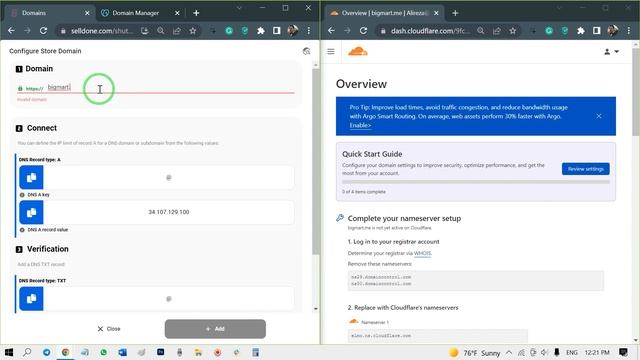The width and height of the screenshot is (640, 360).
Task: Click the ENG language indicator
Action: click(x=571, y=352)
